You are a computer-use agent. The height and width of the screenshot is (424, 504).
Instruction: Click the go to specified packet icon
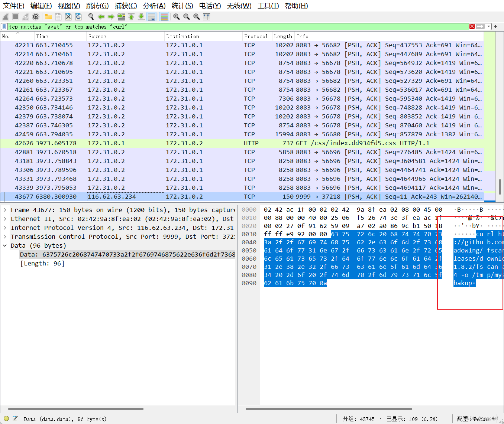(x=121, y=17)
